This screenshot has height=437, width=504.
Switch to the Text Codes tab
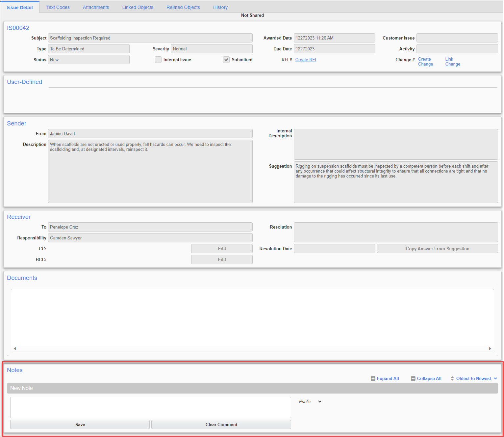58,7
